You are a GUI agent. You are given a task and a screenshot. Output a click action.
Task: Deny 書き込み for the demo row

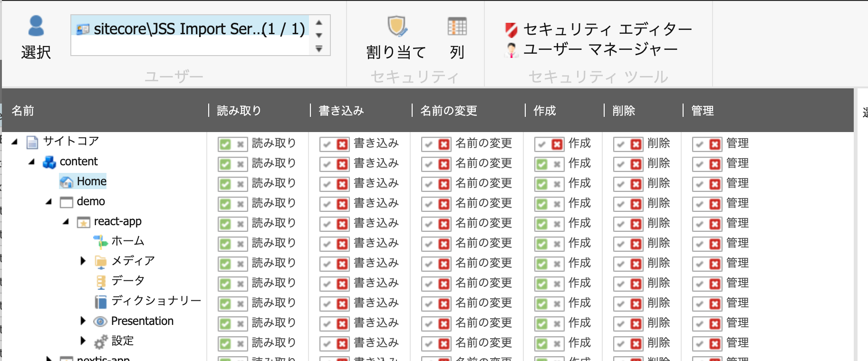(342, 204)
